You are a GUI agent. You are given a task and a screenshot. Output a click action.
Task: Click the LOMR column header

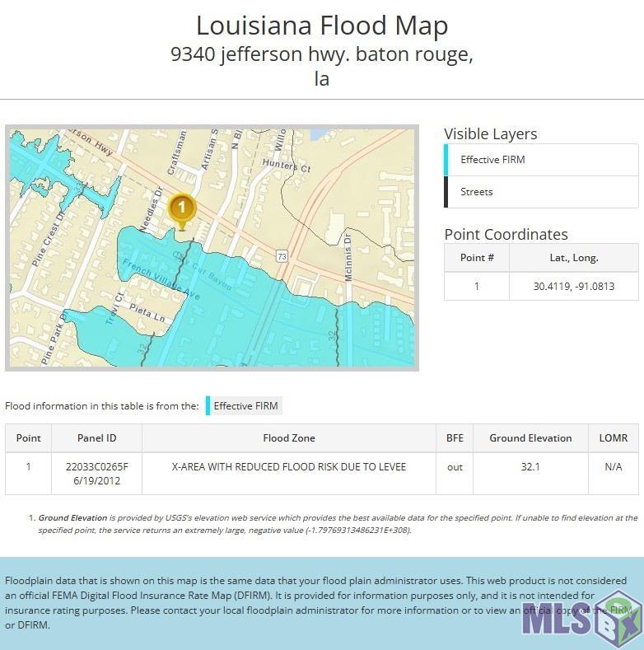[x=613, y=438]
